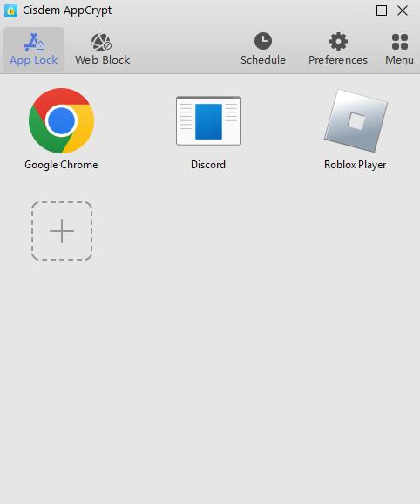Select the Discord locked app icon
420x504 pixels.
point(209,120)
